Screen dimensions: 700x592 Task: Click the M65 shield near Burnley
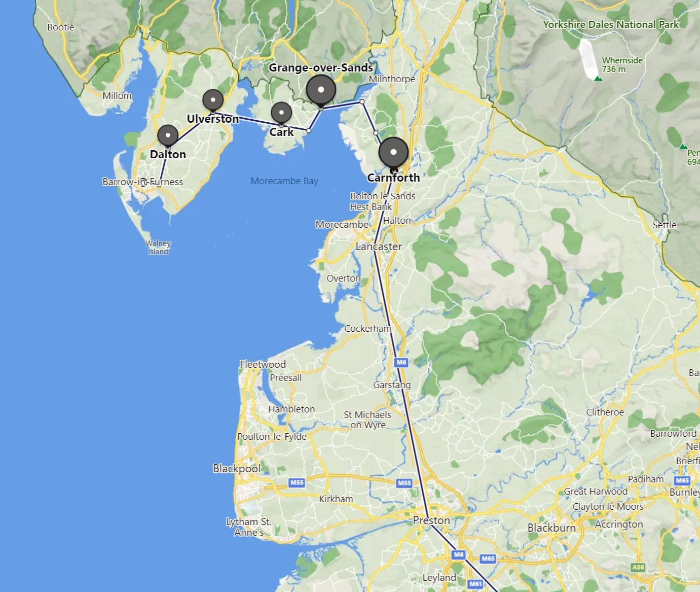[x=682, y=480]
